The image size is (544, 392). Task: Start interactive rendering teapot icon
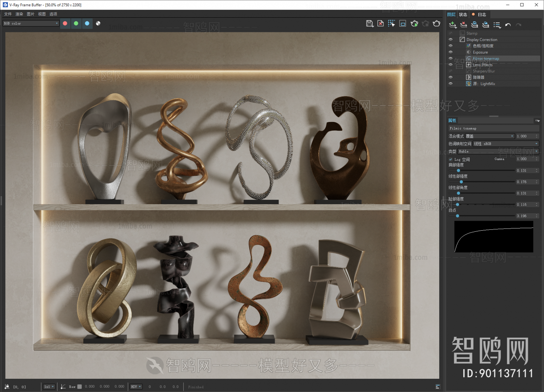414,23
